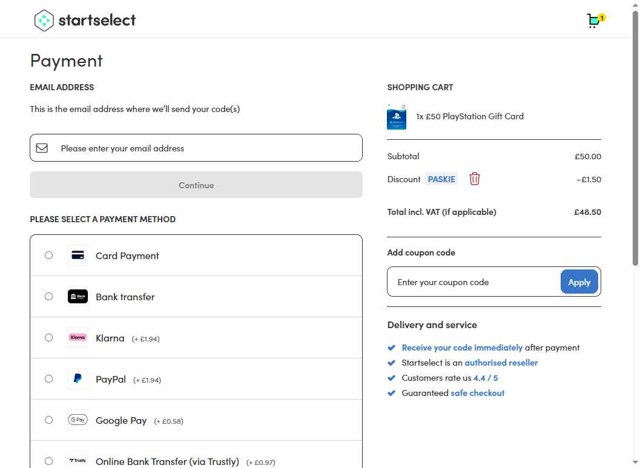Image resolution: width=640 pixels, height=468 pixels.
Task: Open the shopping cart icon
Action: 596,20
